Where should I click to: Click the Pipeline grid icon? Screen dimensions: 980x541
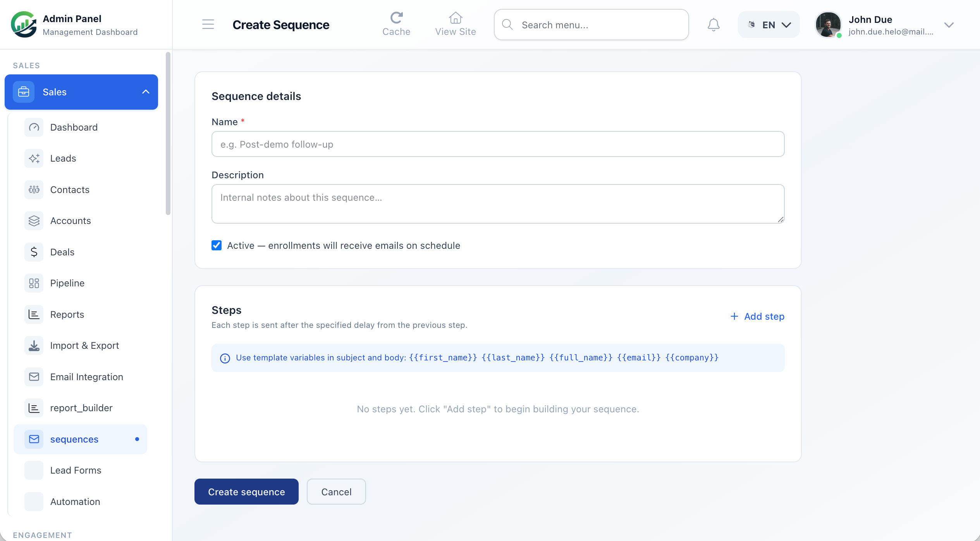34,283
